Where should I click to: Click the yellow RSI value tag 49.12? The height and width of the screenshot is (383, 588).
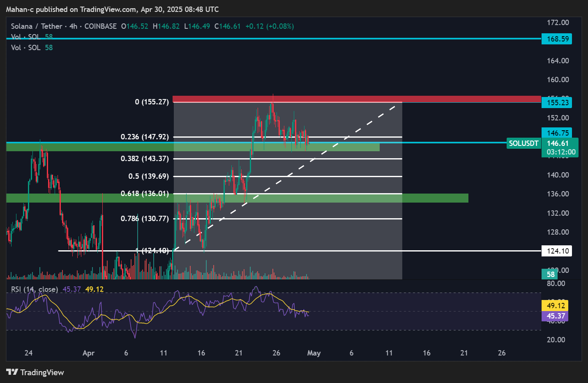tap(555, 306)
